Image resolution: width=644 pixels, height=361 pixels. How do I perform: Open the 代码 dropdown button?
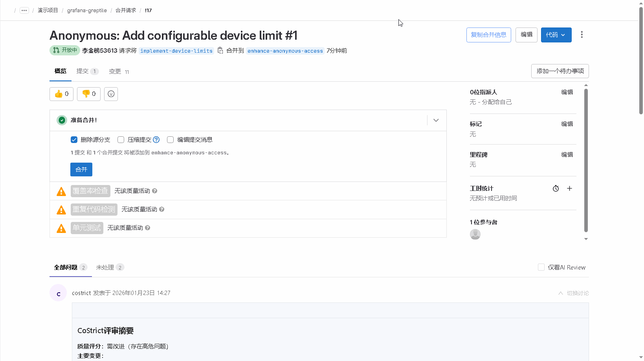click(556, 35)
